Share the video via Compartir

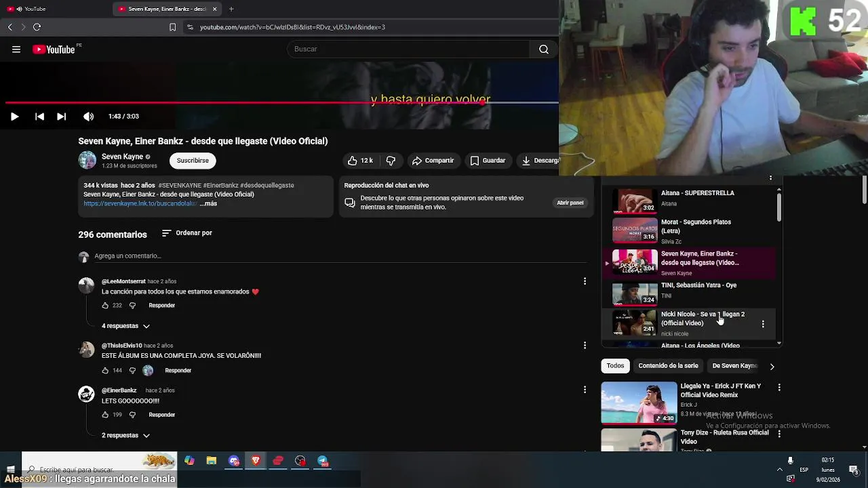pos(433,161)
